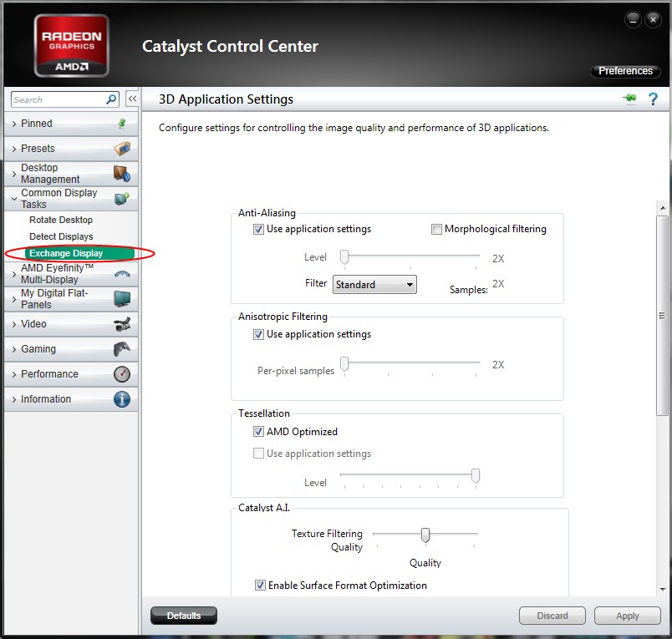The height and width of the screenshot is (639, 672).
Task: Click the search magnifier icon
Action: pyautogui.click(x=111, y=99)
